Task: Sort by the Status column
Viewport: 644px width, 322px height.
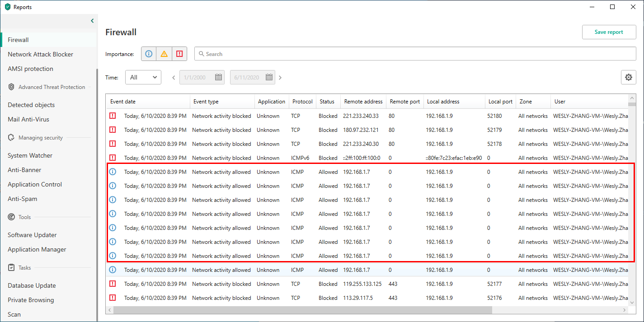Action: point(328,102)
